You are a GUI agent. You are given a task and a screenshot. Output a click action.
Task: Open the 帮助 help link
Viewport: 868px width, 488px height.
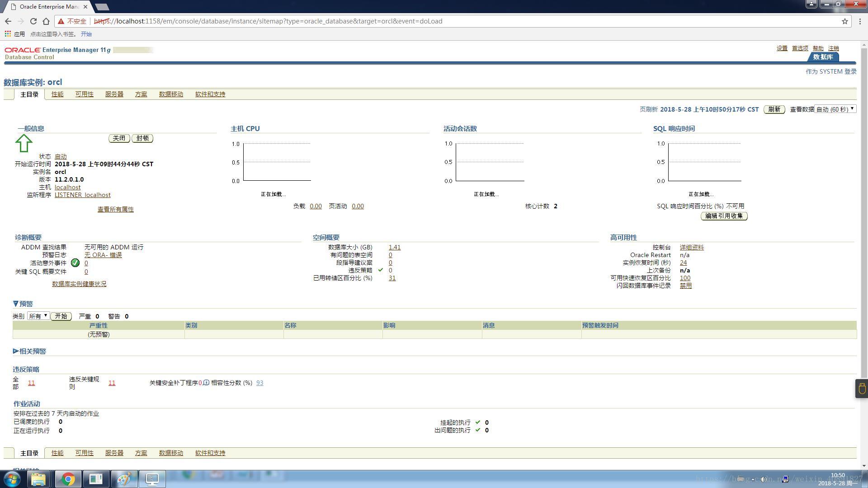tap(818, 48)
